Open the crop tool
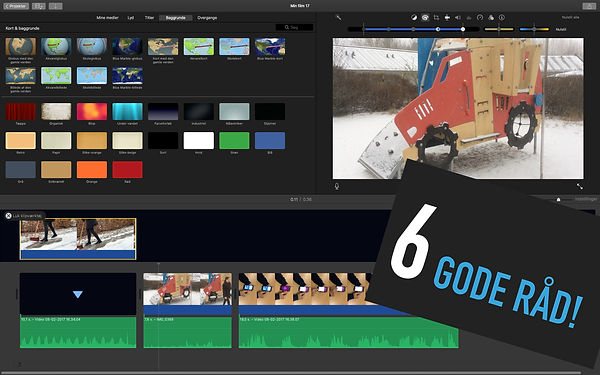 436,18
